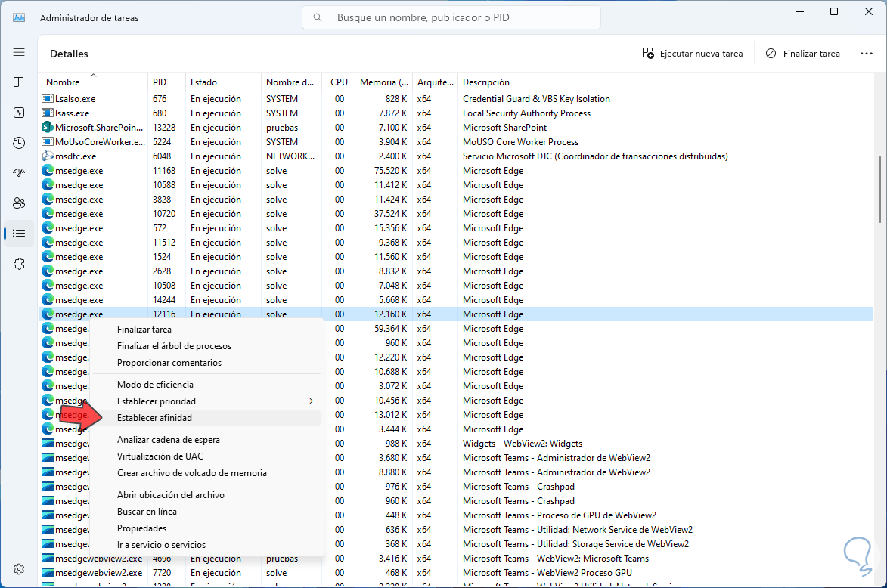Choose Ir a servicio o servicios
887x588 pixels.
point(206,544)
